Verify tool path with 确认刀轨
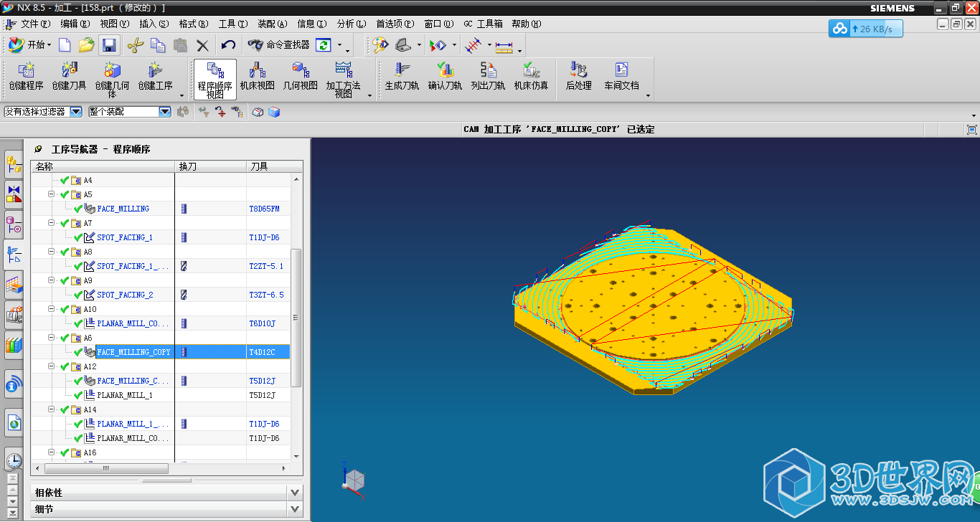 tap(445, 76)
